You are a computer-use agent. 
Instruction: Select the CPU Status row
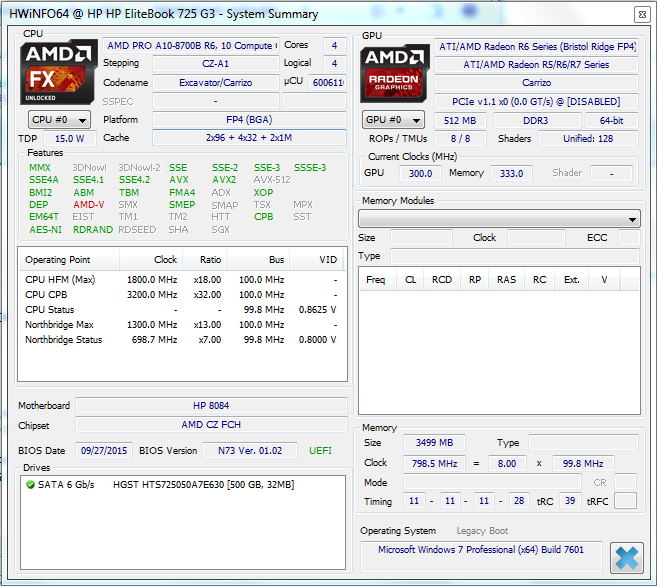click(x=181, y=310)
